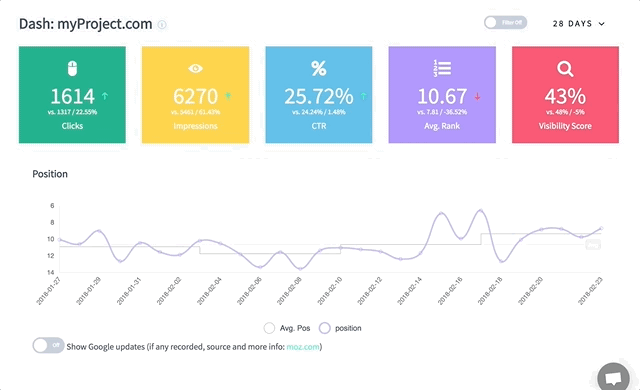Click the vs. 48% / -5% comparison text

pyautogui.click(x=565, y=112)
